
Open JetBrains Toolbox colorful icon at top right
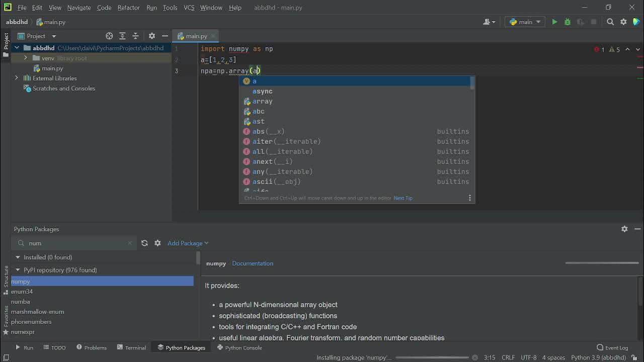tap(636, 22)
